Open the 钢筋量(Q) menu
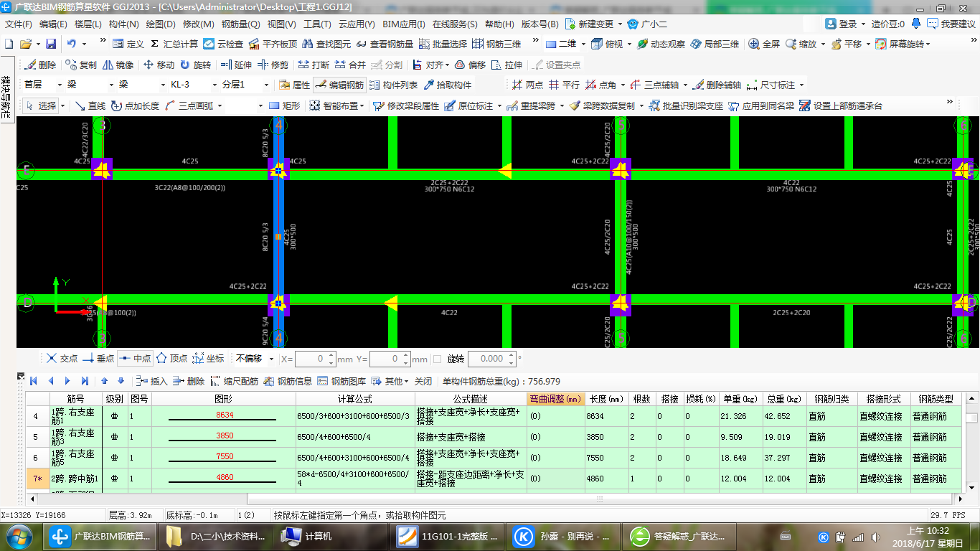This screenshot has height=551, width=980. pos(241,24)
